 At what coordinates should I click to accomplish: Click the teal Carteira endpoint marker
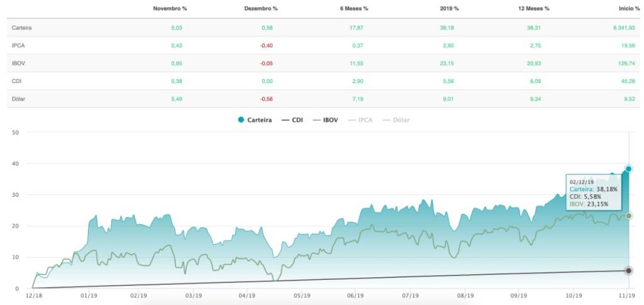(x=629, y=169)
